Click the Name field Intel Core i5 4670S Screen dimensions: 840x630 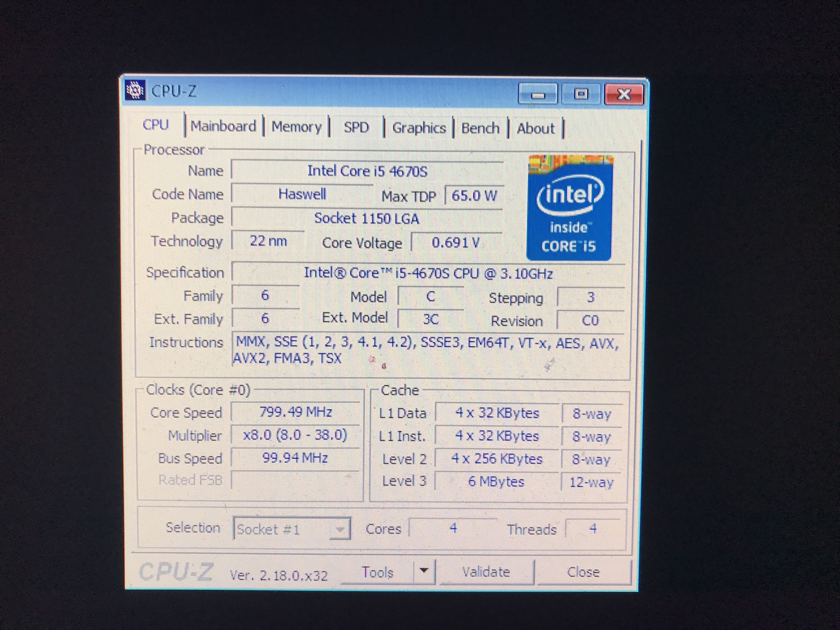tap(367, 171)
